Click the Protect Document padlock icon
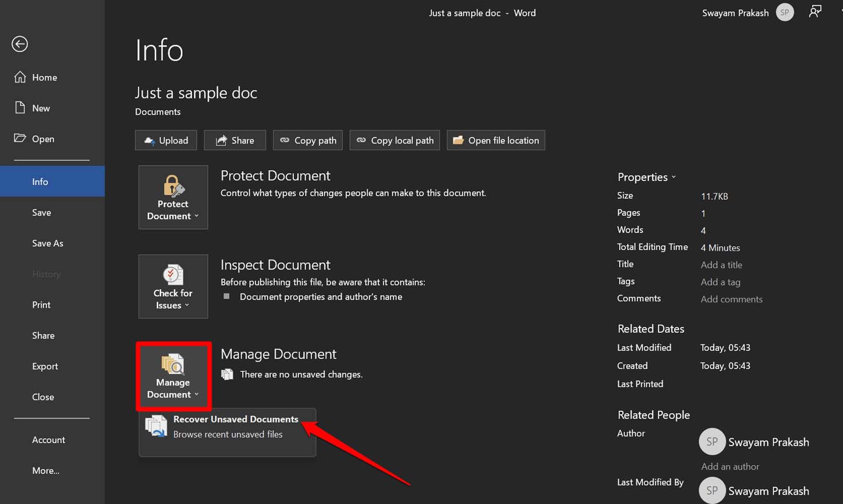 [x=174, y=186]
